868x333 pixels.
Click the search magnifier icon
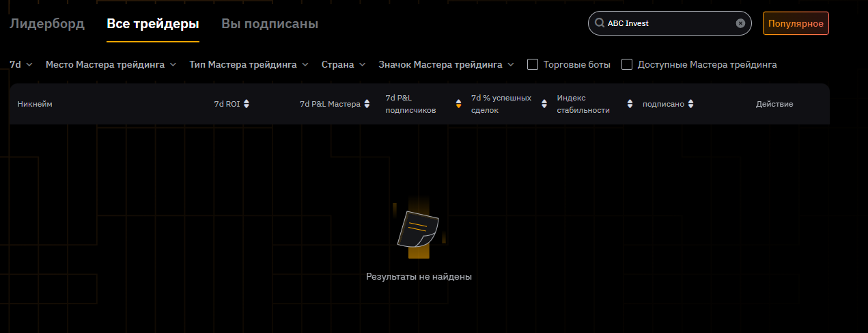click(600, 23)
